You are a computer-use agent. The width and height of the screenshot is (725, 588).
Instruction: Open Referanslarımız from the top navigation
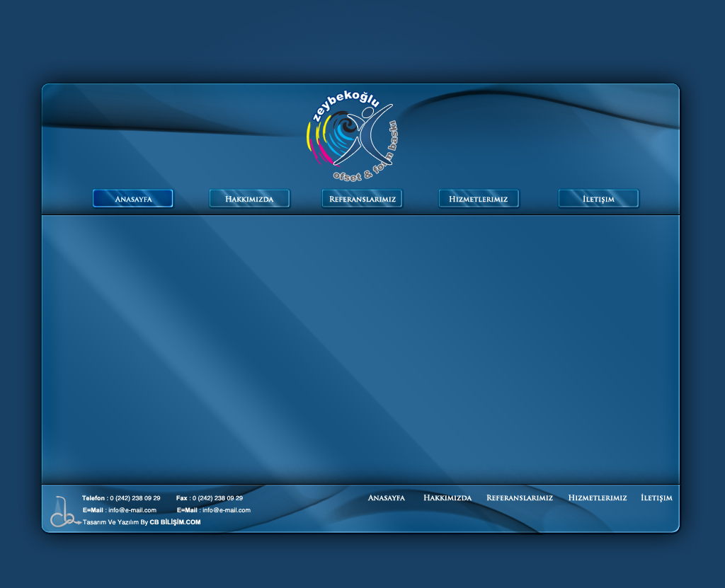[362, 199]
